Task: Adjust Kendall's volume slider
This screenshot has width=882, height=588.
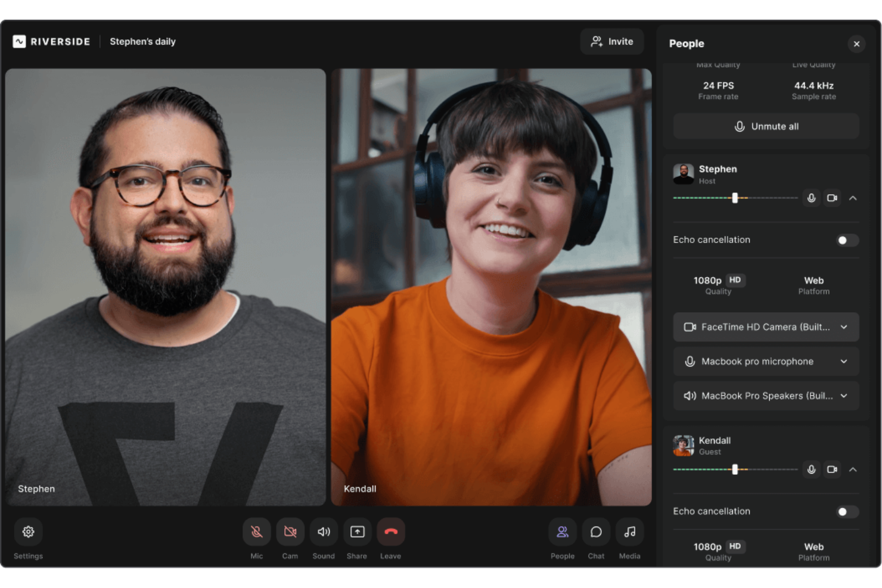Action: pos(735,469)
